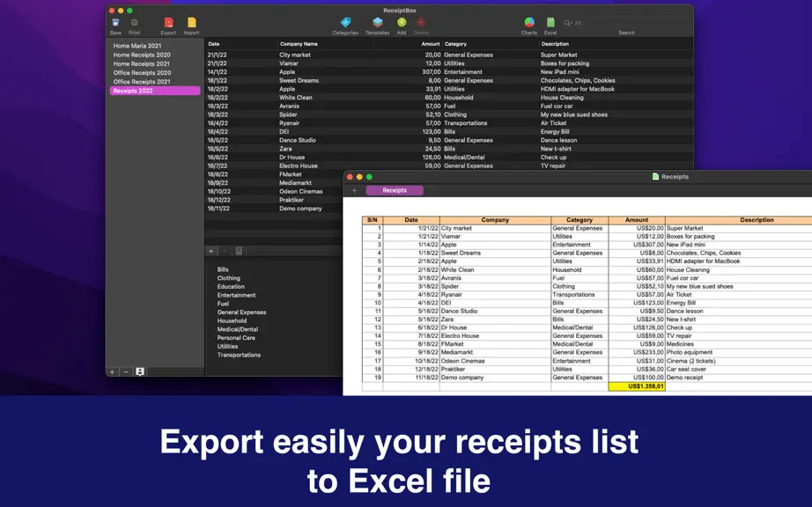Remove list with sidebar minus button
The height and width of the screenshot is (507, 812).
coord(126,371)
